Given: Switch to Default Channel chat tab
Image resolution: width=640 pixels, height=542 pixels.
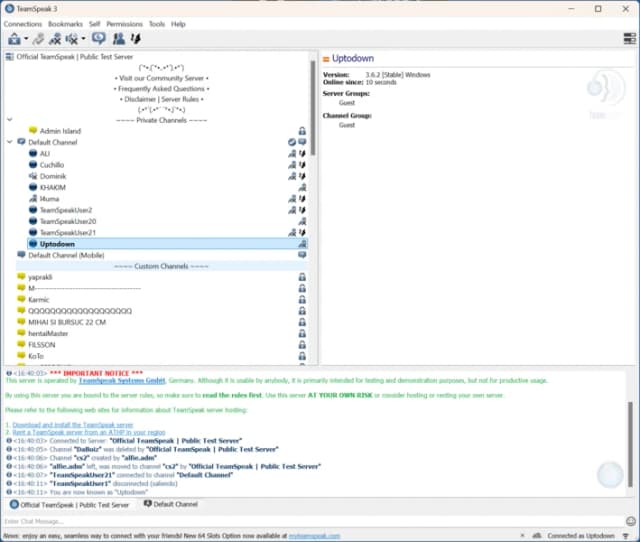Looking at the screenshot, I should pyautogui.click(x=171, y=504).
